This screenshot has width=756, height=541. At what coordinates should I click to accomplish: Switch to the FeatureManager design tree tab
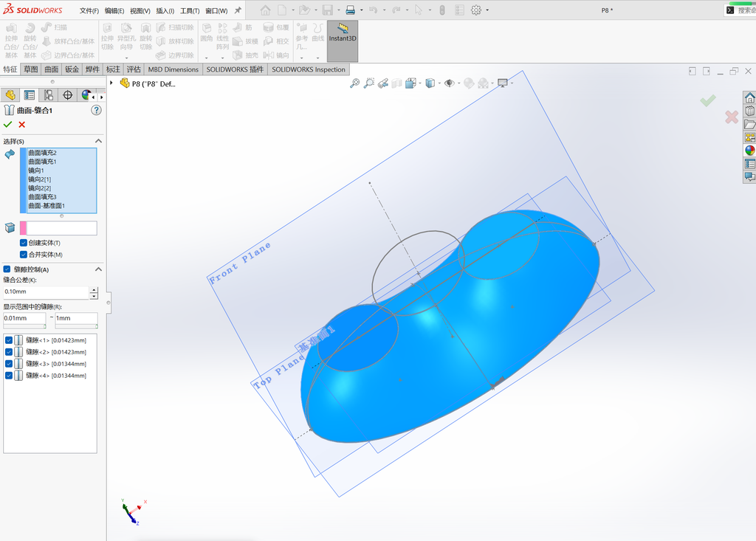[10, 95]
